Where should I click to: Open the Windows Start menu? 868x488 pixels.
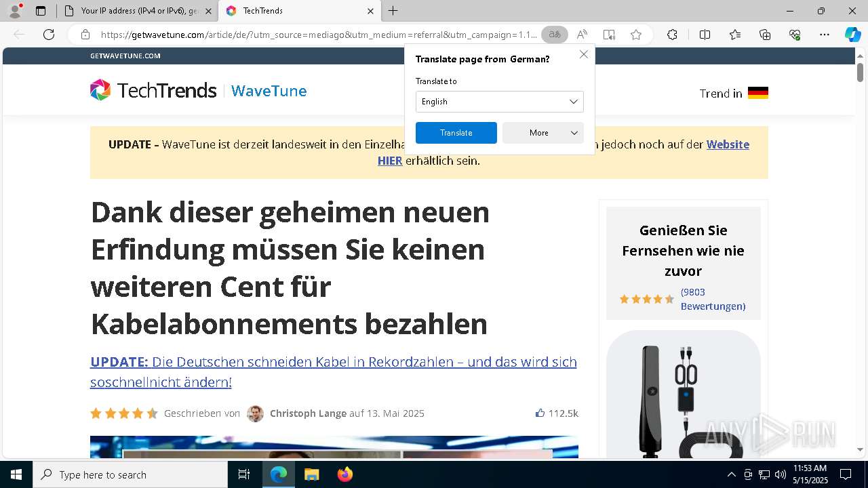pos(16,474)
